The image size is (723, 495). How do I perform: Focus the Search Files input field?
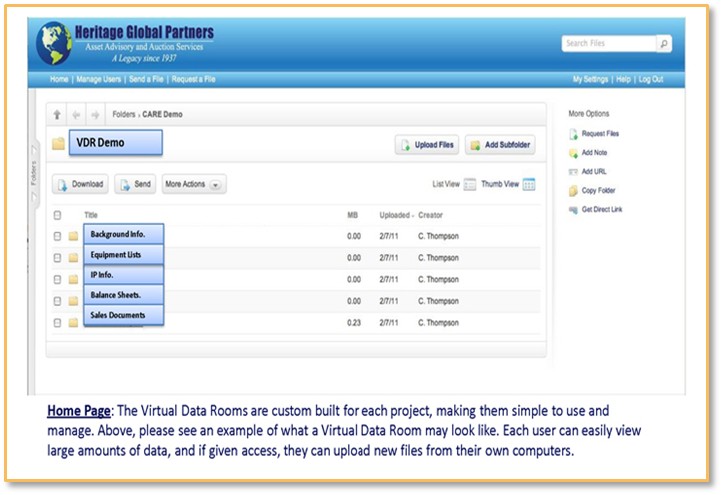[609, 44]
